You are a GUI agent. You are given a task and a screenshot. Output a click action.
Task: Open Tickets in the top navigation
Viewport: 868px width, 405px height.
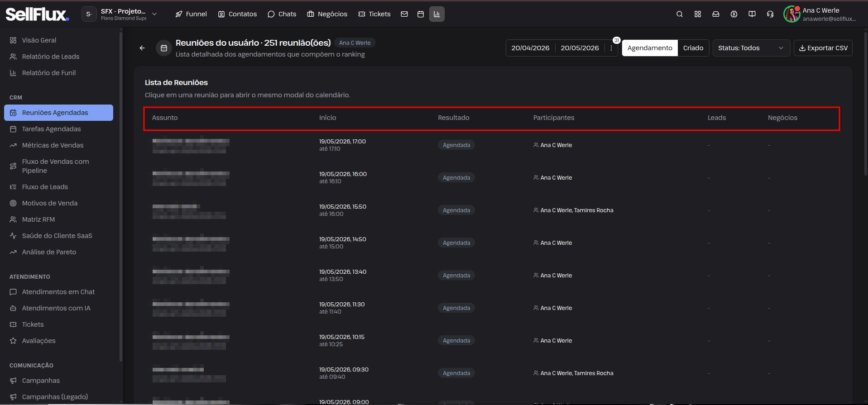click(x=374, y=14)
